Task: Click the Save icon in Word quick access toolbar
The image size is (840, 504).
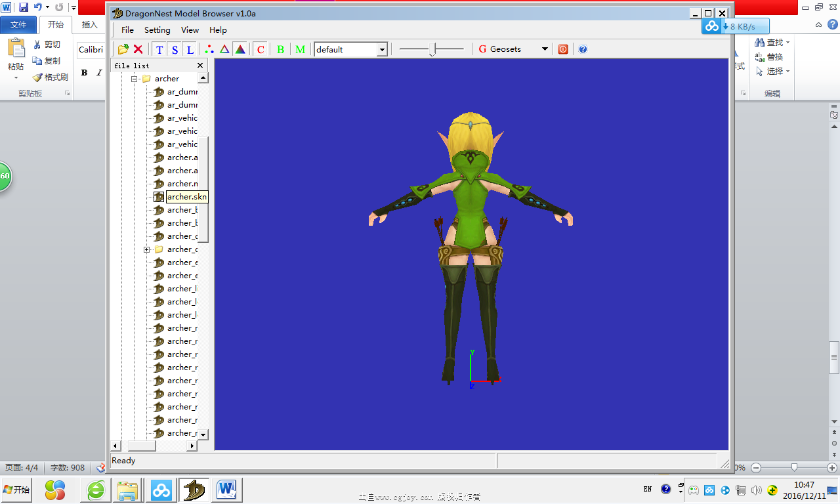Action: click(x=24, y=7)
